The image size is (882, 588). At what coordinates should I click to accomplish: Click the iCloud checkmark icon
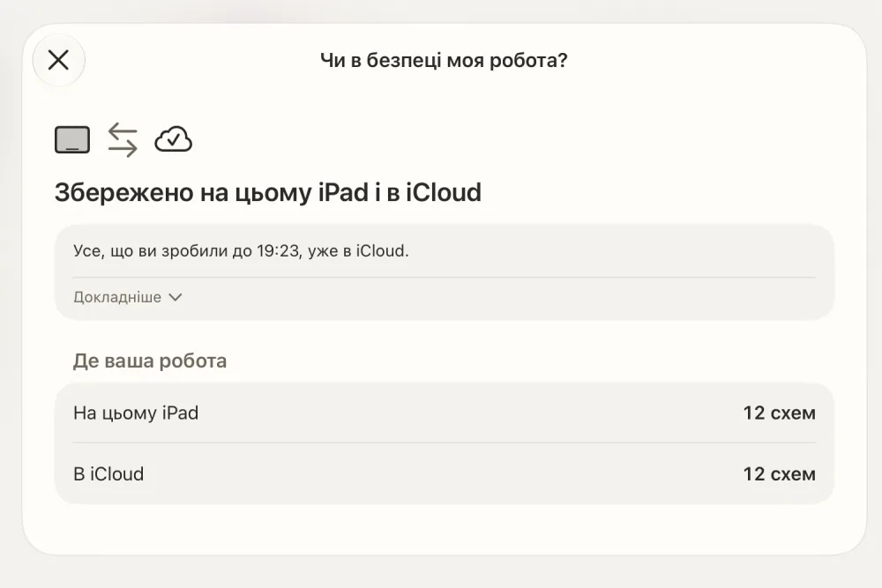click(173, 139)
